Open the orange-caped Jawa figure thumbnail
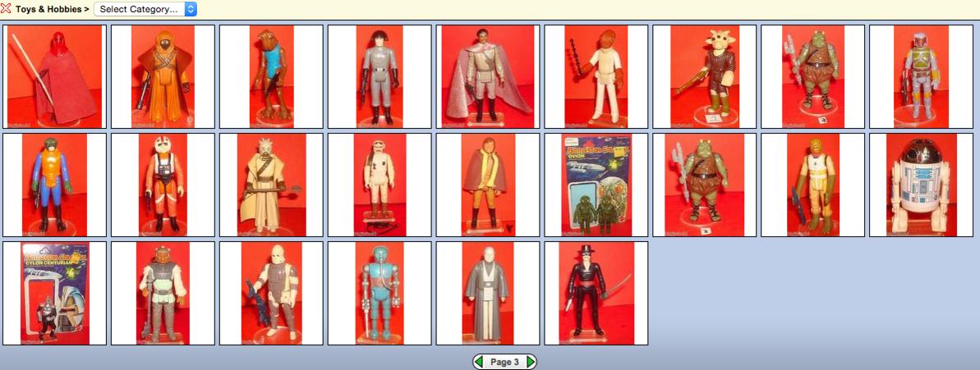 pos(163,76)
